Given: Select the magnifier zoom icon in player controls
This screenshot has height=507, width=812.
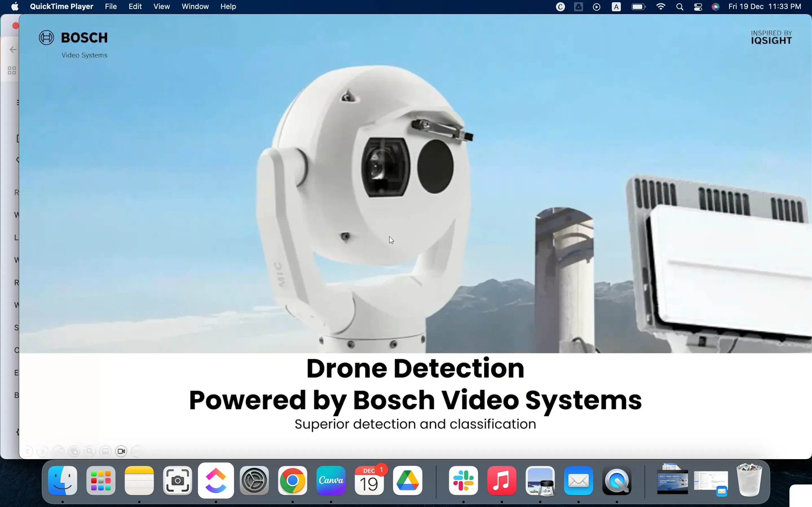Looking at the screenshot, I should [89, 451].
